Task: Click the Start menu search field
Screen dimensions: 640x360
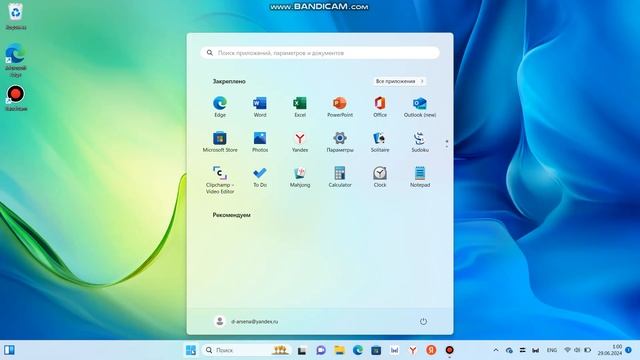Action: click(x=320, y=53)
